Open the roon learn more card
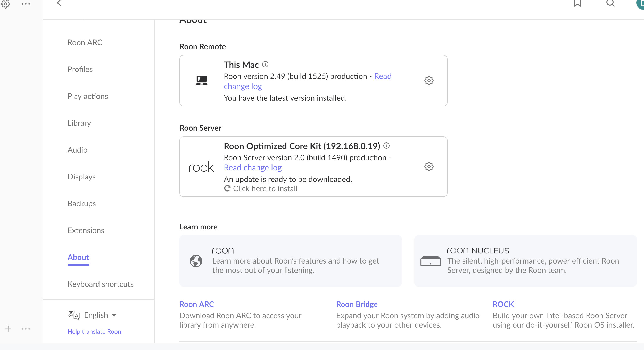 coord(291,261)
